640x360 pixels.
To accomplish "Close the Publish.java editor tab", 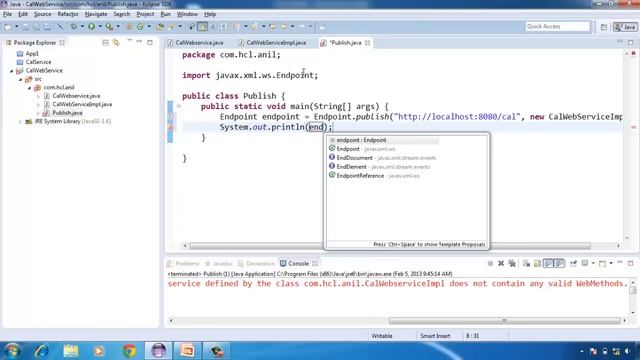I will (x=367, y=43).
